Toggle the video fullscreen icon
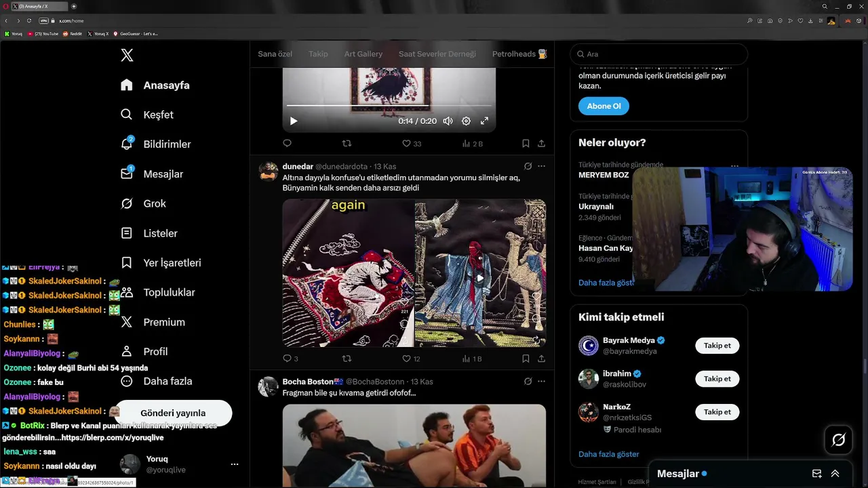This screenshot has width=868, height=488. pos(484,121)
